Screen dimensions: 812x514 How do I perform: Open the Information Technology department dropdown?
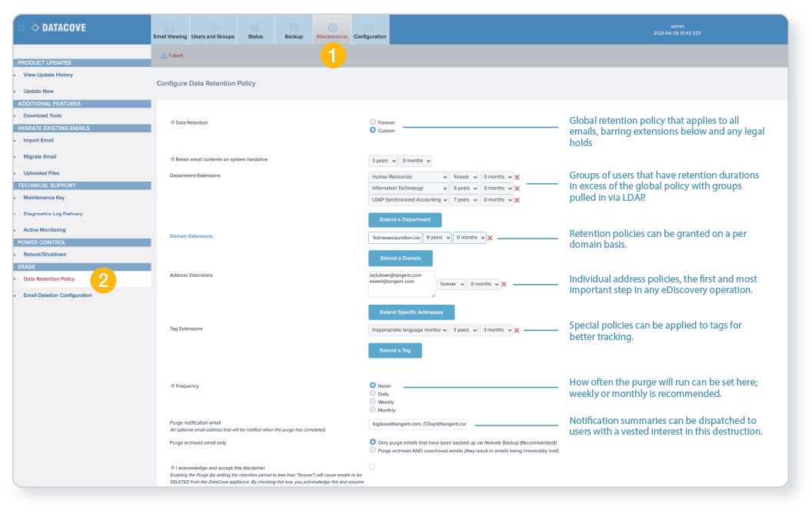[x=408, y=188]
